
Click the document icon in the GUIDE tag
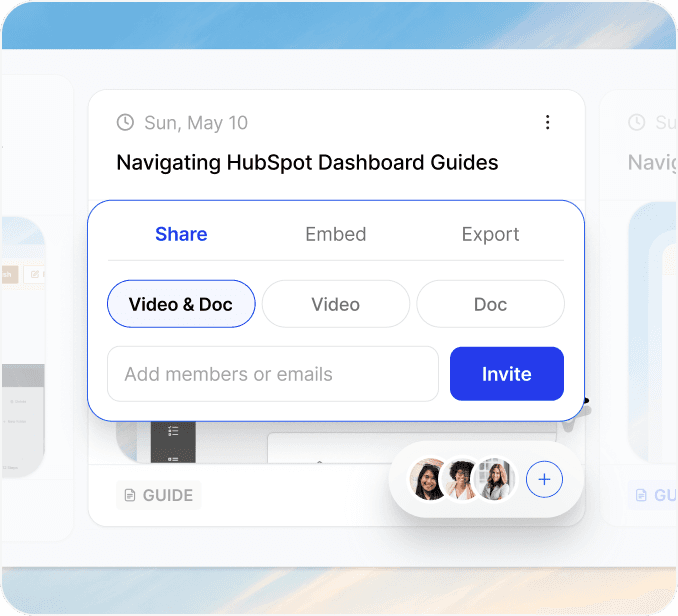[x=130, y=495]
